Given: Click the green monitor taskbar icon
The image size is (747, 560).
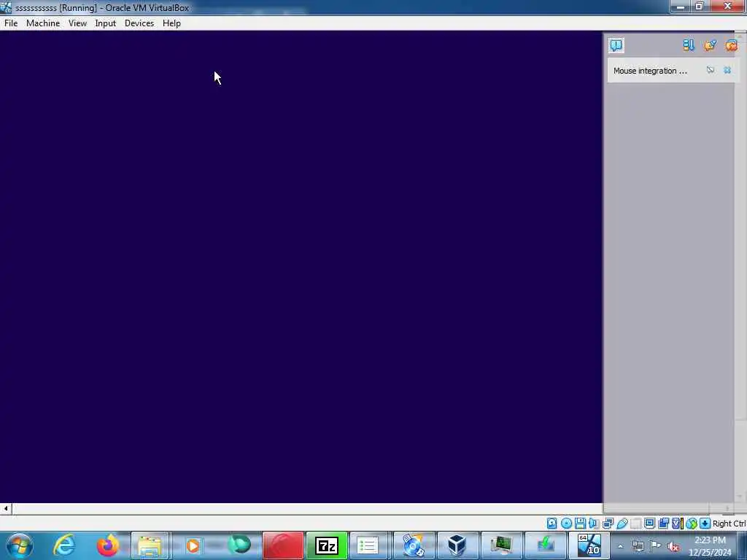Looking at the screenshot, I should (501, 545).
